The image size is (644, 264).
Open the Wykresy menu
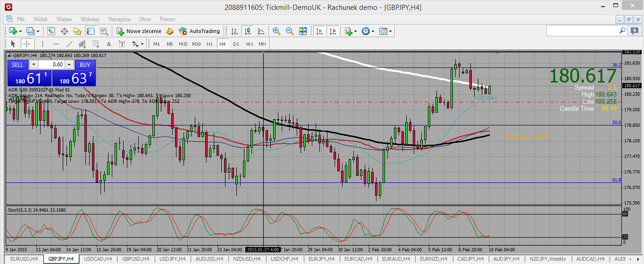coord(90,19)
